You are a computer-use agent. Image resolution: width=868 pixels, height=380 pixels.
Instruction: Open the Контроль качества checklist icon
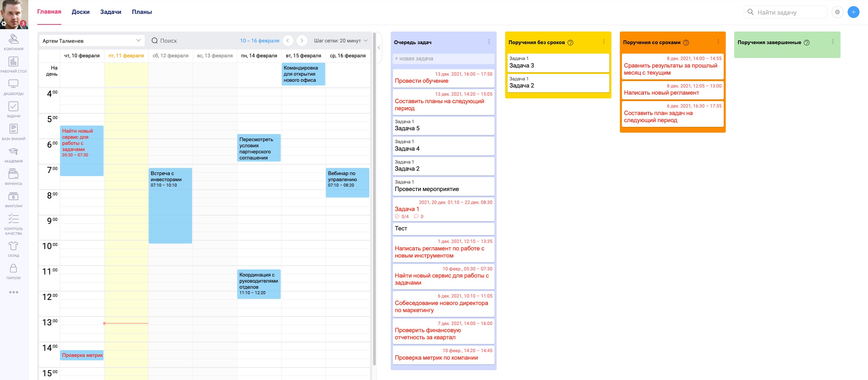(13, 219)
